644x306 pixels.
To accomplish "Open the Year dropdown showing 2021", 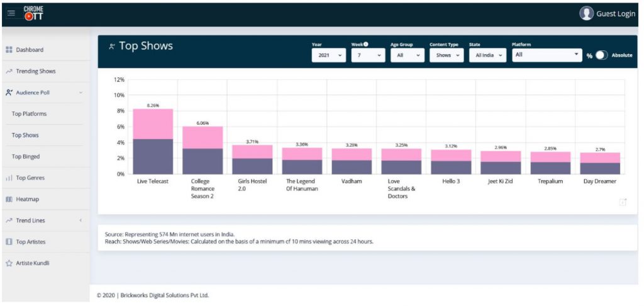I will pos(329,55).
